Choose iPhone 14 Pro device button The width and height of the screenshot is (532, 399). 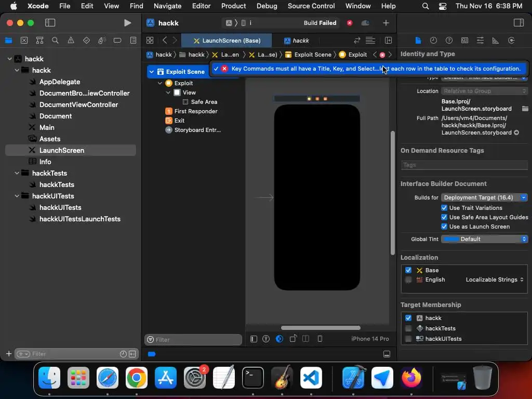(370, 339)
